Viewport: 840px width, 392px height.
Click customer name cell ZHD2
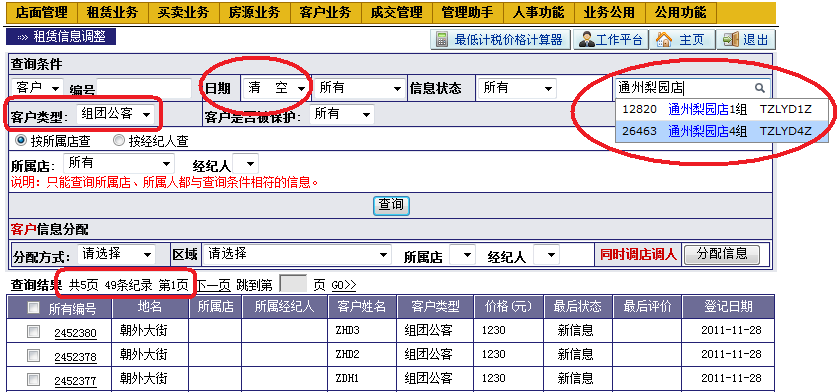click(x=362, y=355)
